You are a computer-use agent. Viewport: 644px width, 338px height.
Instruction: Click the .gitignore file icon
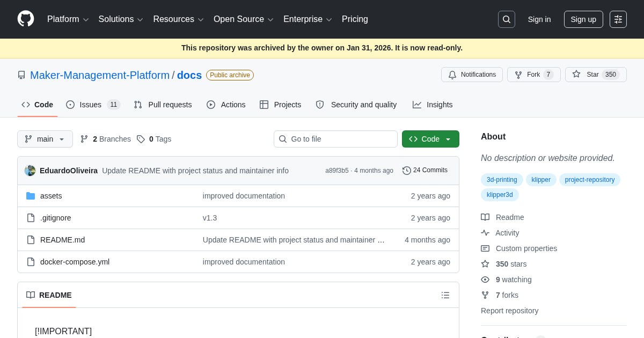pos(31,218)
